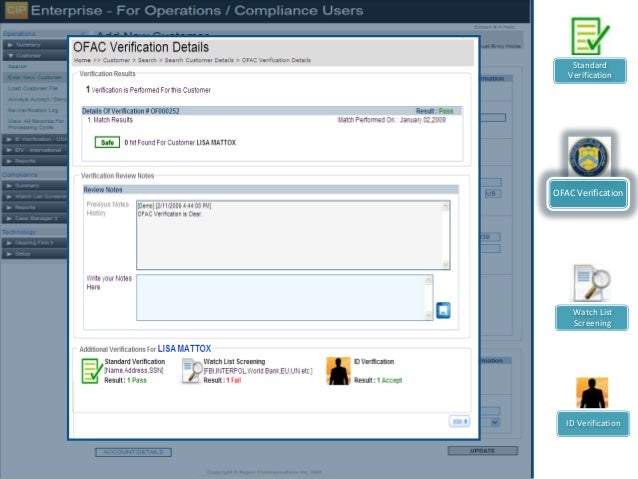Open ID Verification button on right panel

pos(593,423)
